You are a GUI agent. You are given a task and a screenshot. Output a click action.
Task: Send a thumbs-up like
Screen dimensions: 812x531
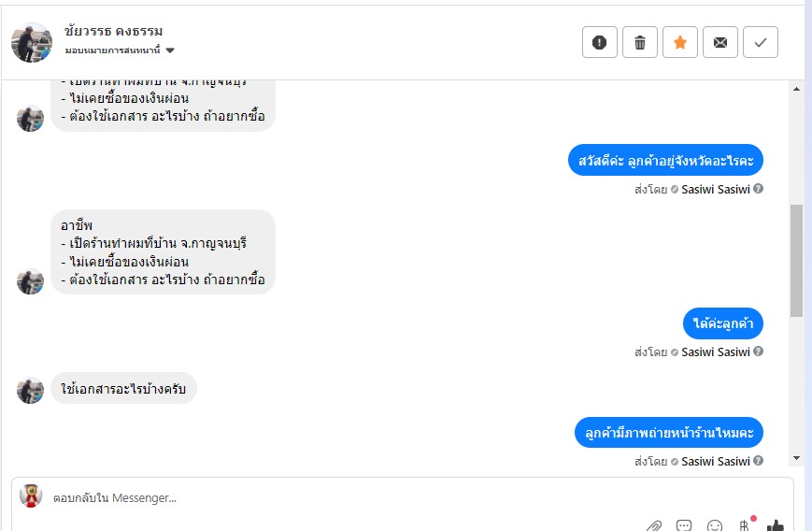tap(775, 525)
